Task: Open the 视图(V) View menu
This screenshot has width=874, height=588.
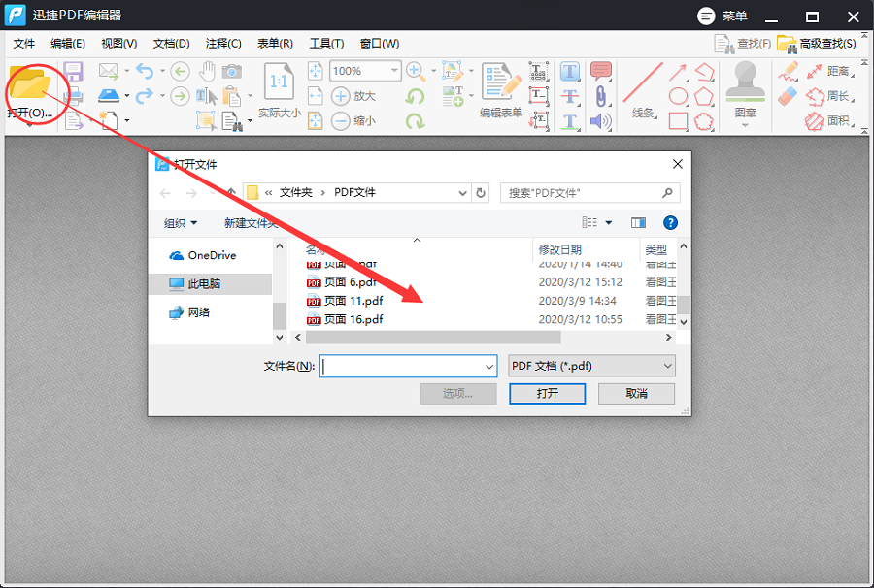Action: click(118, 44)
